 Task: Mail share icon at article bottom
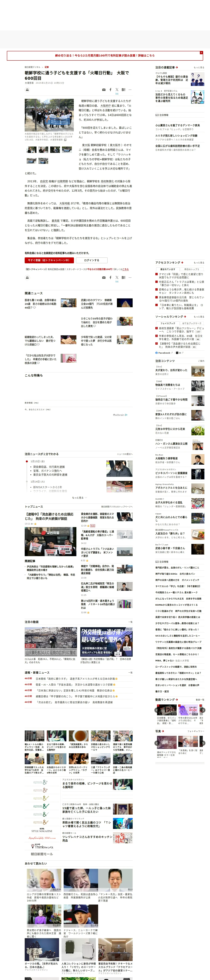(x=104, y=277)
